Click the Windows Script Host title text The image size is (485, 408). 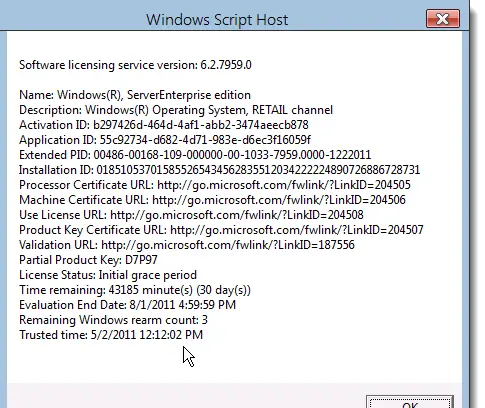click(217, 20)
